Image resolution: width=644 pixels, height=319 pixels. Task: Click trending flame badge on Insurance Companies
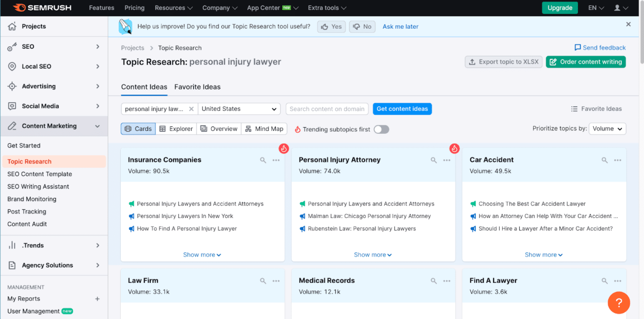(284, 148)
